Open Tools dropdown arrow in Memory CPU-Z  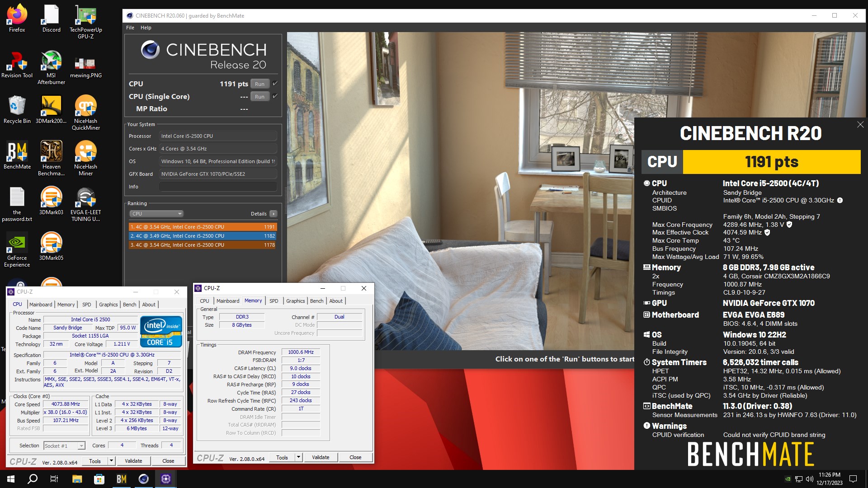pyautogui.click(x=298, y=457)
